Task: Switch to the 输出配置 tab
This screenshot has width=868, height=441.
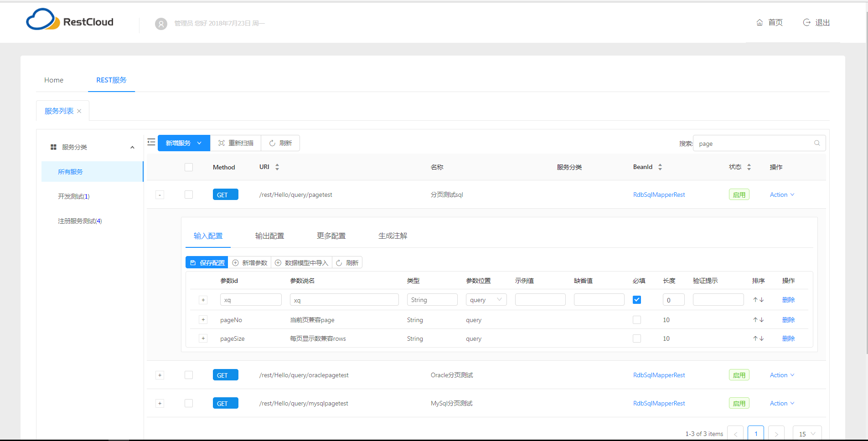Action: click(269, 236)
